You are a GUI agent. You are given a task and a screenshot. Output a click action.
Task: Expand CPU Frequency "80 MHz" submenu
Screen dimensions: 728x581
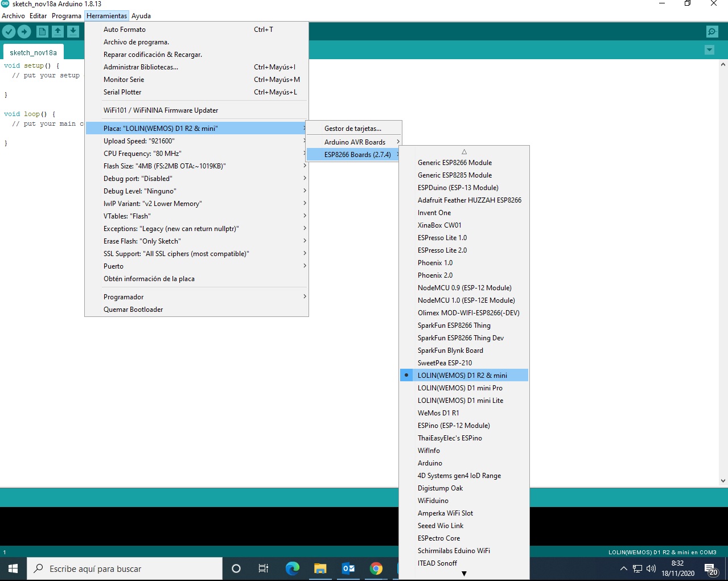(197, 154)
